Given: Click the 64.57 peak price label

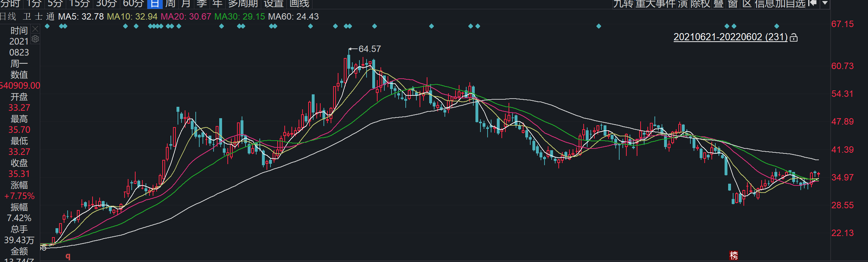Looking at the screenshot, I should point(369,49).
